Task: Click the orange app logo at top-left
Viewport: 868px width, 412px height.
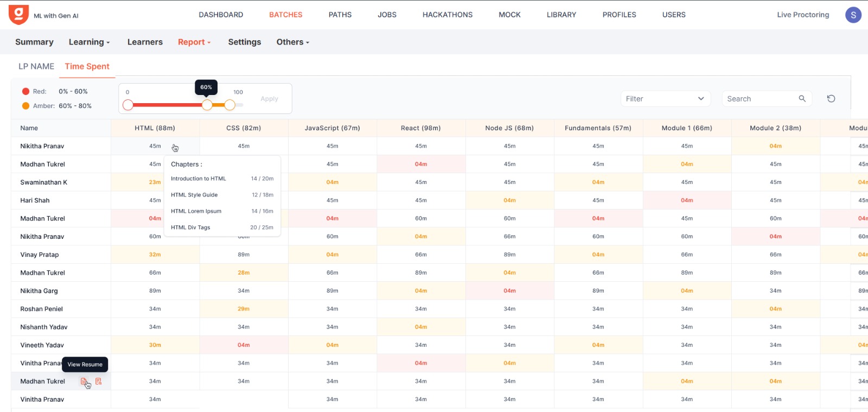Action: click(18, 15)
